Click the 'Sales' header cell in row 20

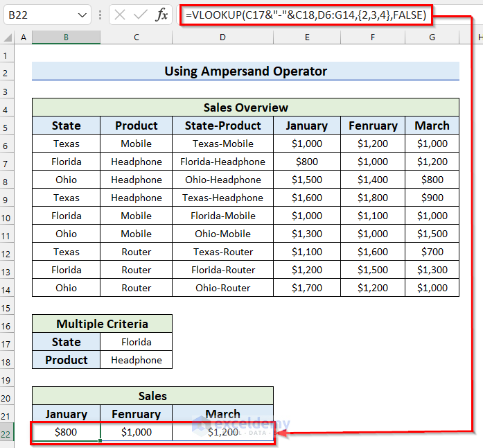coord(152,396)
